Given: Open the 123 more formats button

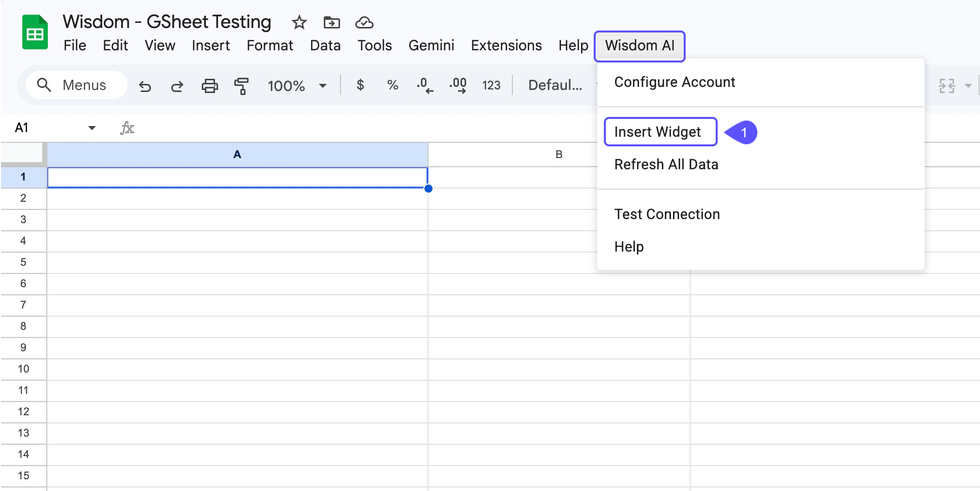Looking at the screenshot, I should click(x=491, y=85).
